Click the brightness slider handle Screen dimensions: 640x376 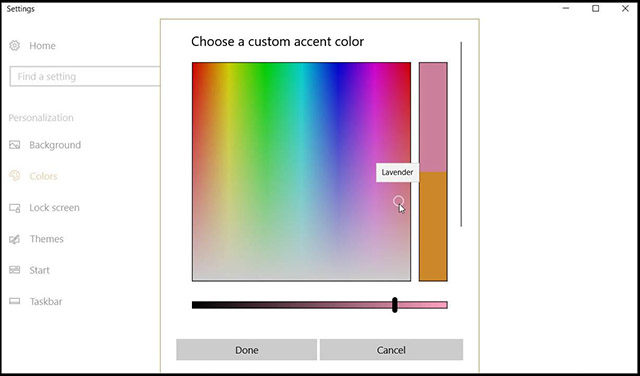tap(395, 305)
